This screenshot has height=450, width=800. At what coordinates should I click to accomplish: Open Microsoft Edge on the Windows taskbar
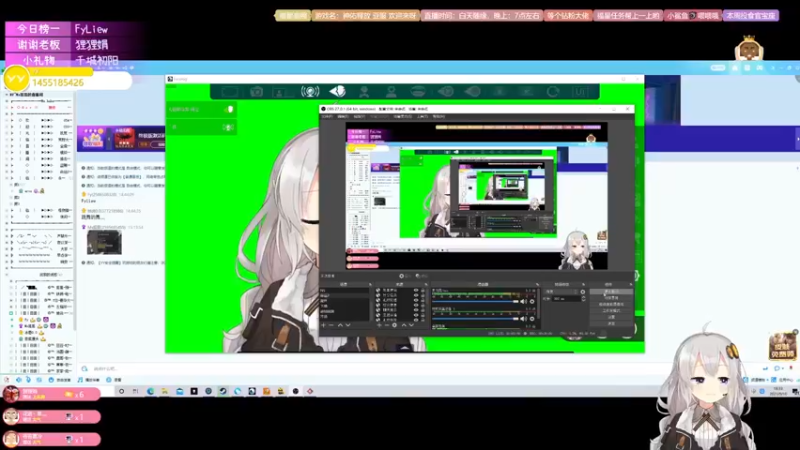pos(151,391)
